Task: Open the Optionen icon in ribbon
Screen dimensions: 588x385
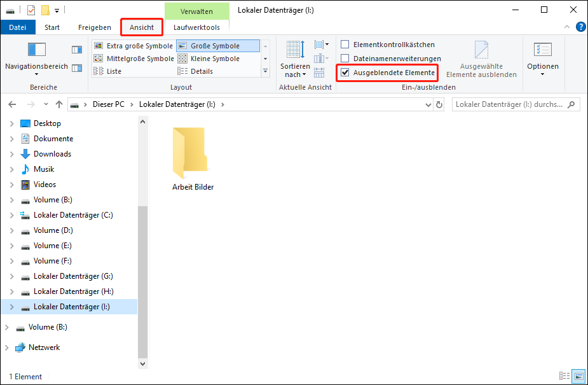Action: pos(542,50)
